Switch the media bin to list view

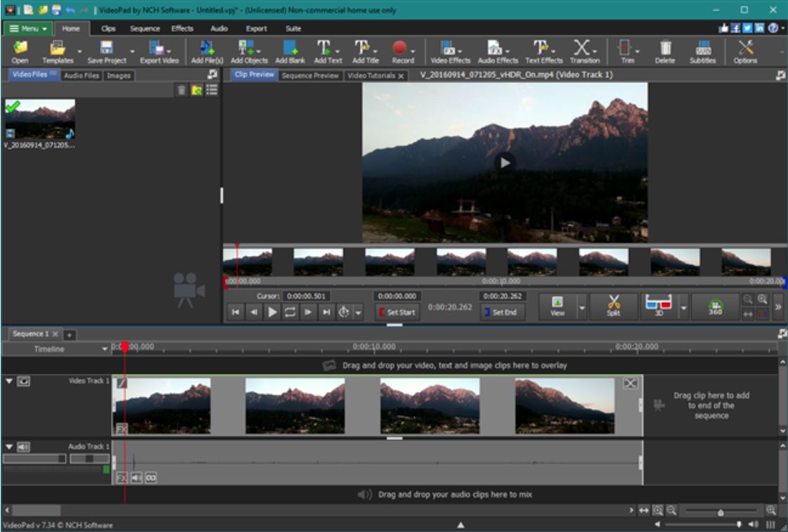[212, 90]
